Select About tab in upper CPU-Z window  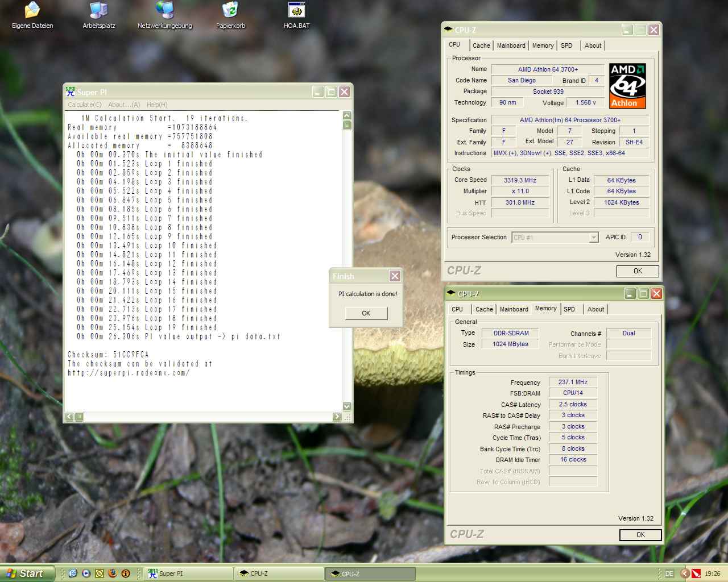pyautogui.click(x=593, y=45)
